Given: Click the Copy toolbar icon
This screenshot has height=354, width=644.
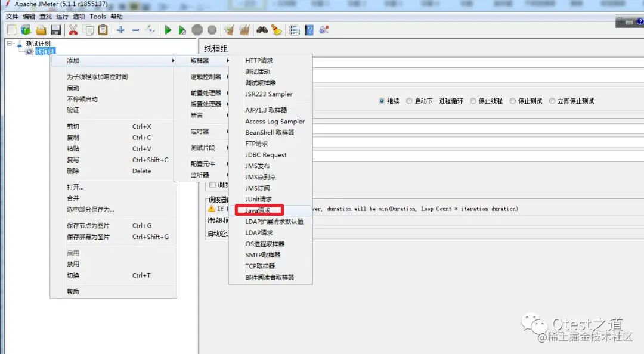Looking at the screenshot, I should [88, 30].
